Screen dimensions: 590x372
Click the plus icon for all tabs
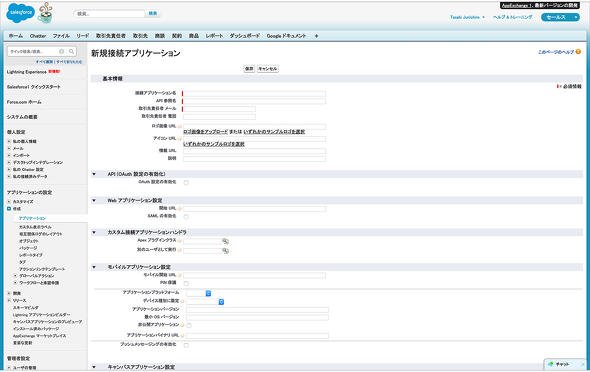[316, 36]
